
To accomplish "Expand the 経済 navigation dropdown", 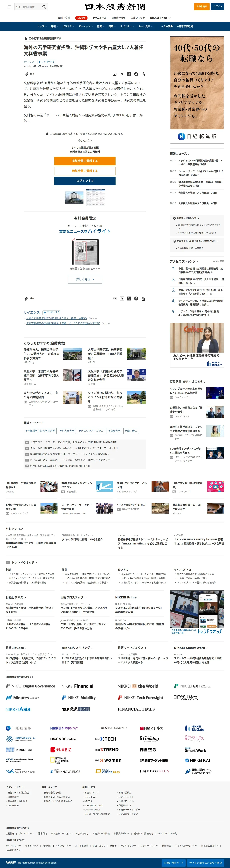I will (x=101, y=26).
